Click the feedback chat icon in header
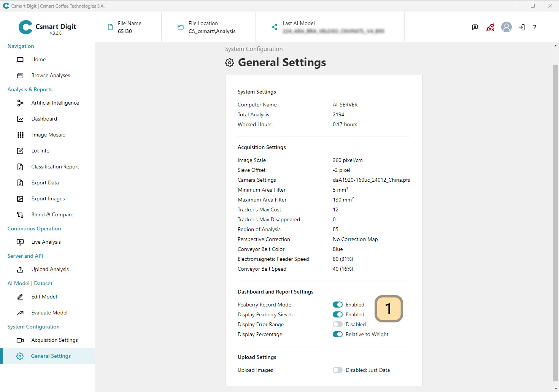Viewport: 559px width, 392px height. [475, 27]
